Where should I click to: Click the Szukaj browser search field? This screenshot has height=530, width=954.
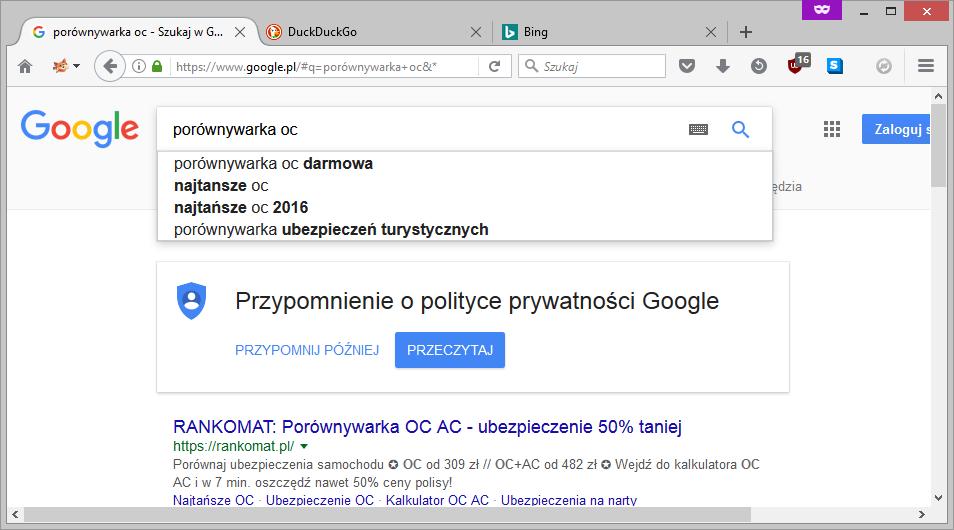point(591,66)
